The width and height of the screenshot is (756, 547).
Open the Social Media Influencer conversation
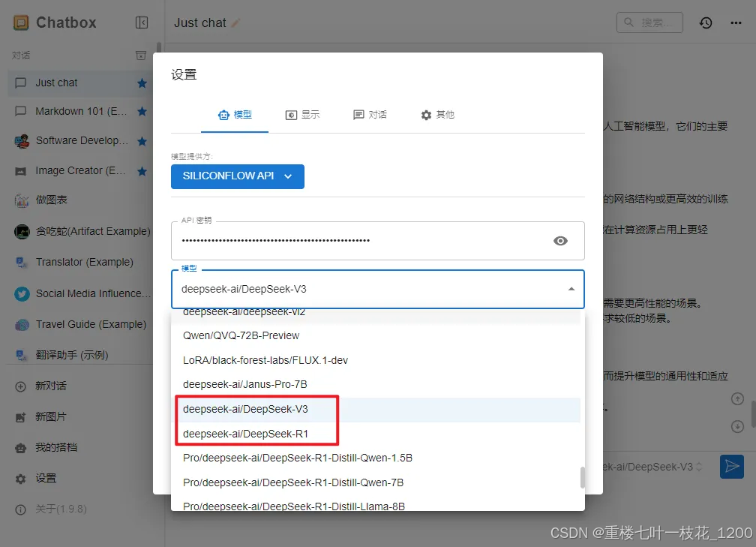point(79,294)
